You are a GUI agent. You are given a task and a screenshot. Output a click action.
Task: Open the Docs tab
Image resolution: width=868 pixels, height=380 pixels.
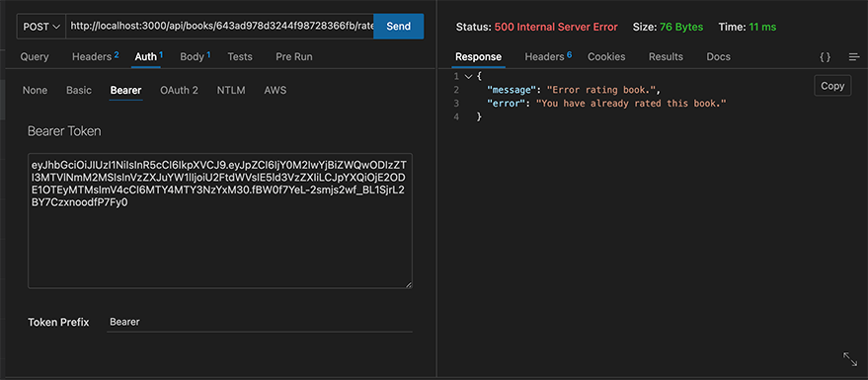pyautogui.click(x=718, y=56)
